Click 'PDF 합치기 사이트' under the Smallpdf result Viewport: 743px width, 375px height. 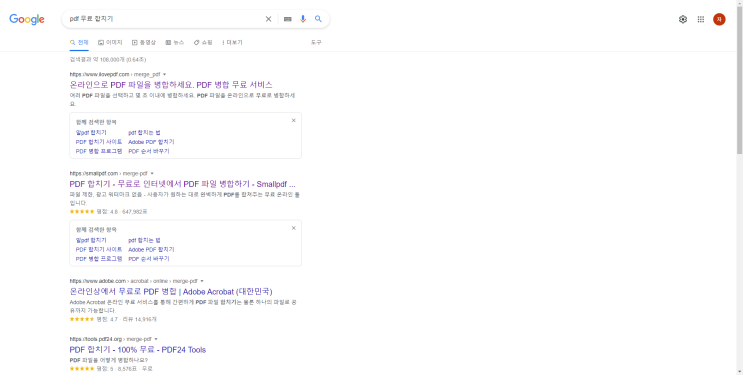pyautogui.click(x=99, y=249)
